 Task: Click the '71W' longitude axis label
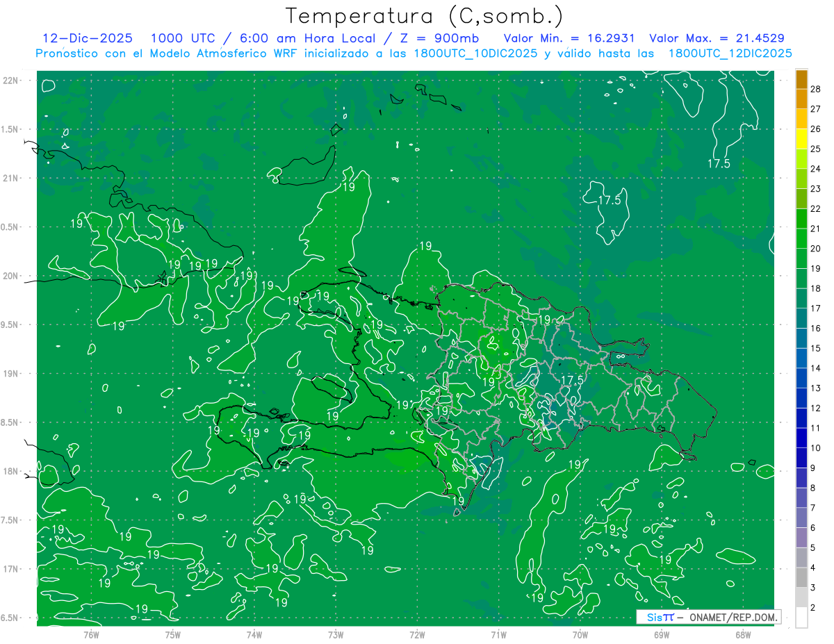click(498, 634)
